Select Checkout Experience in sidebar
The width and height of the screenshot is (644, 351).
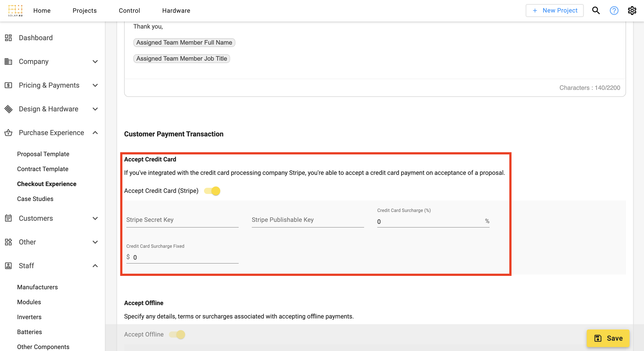click(x=47, y=184)
